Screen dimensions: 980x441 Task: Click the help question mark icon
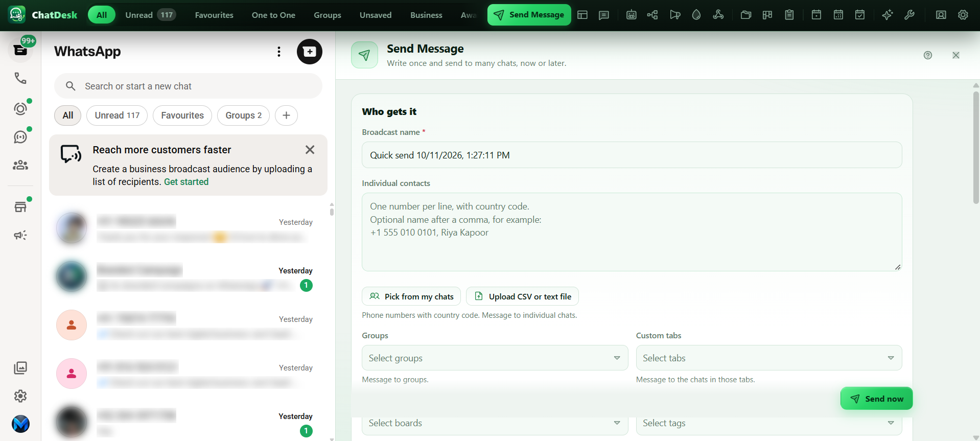[928, 55]
